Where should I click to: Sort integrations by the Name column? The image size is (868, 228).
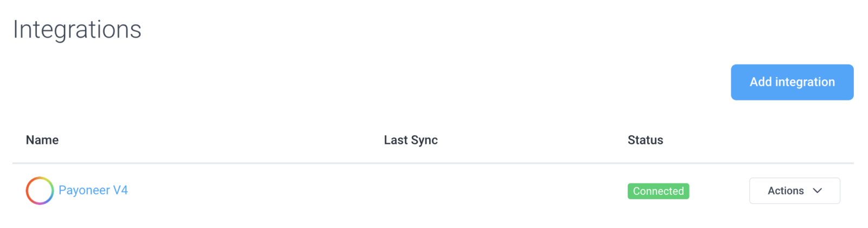42,140
